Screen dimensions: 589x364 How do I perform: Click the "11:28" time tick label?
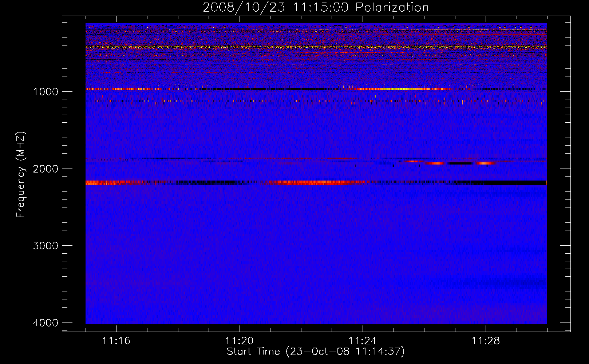coord(486,341)
